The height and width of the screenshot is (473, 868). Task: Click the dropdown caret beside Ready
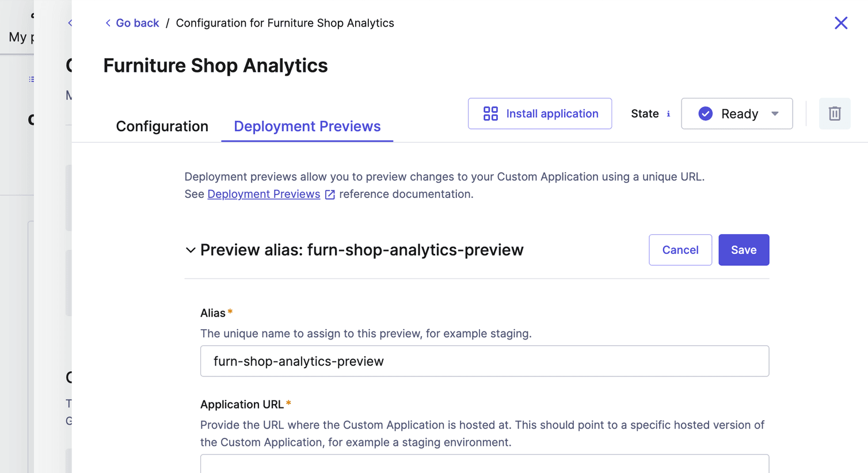pyautogui.click(x=775, y=113)
